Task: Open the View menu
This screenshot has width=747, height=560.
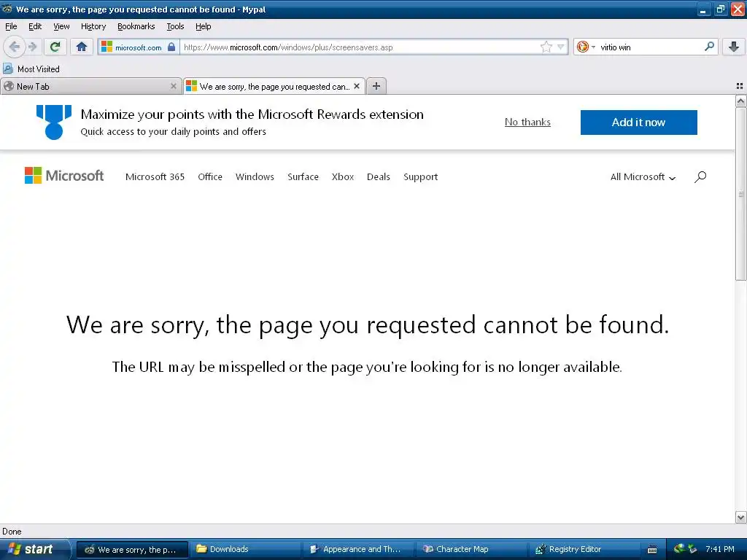Action: 61,26
